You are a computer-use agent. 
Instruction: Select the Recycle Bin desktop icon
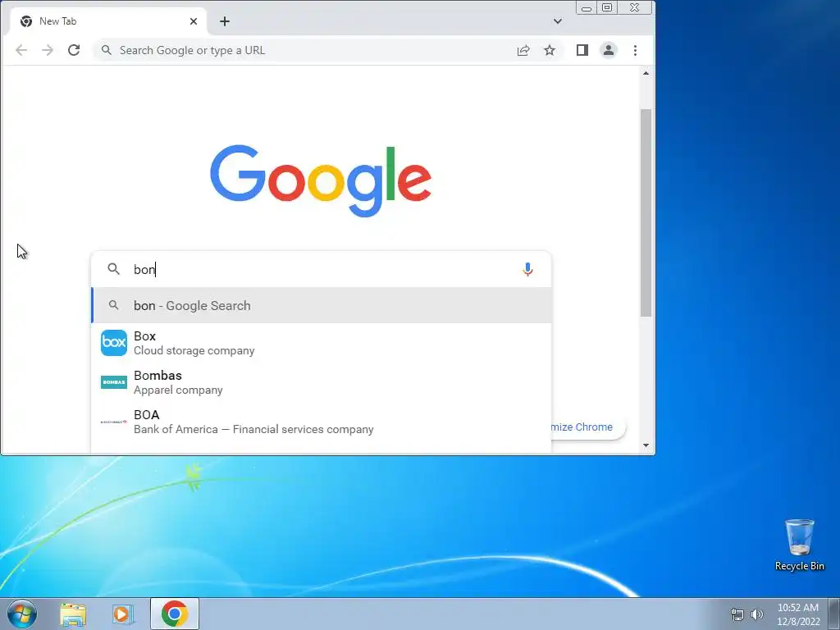click(x=799, y=545)
